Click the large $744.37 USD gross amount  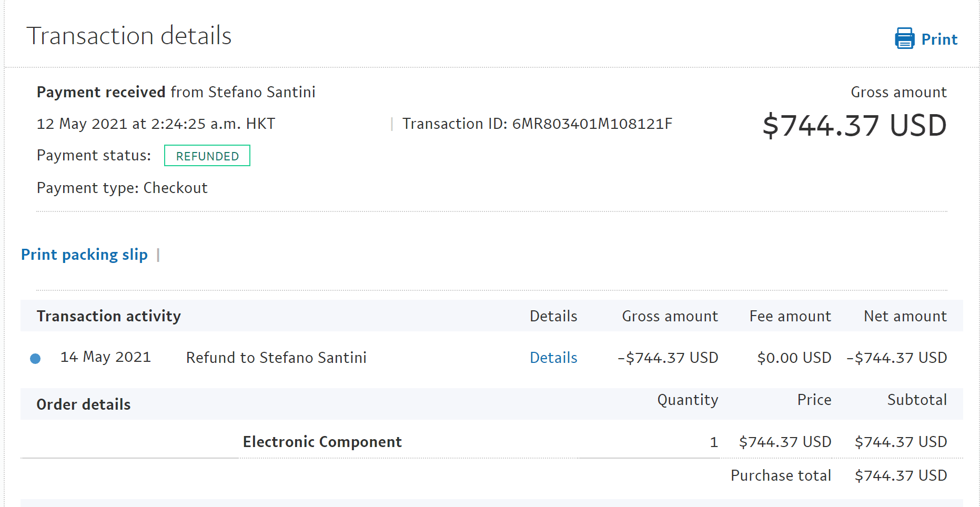click(854, 126)
